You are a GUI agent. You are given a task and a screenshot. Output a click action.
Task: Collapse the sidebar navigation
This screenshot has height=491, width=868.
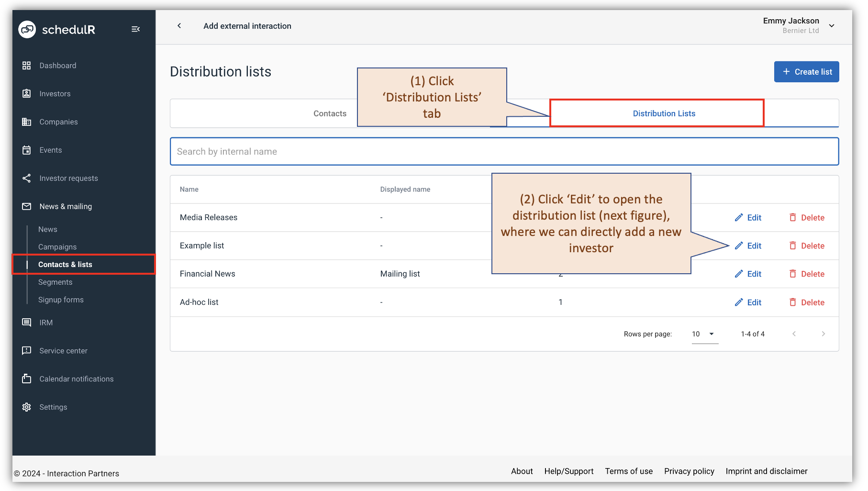[135, 29]
